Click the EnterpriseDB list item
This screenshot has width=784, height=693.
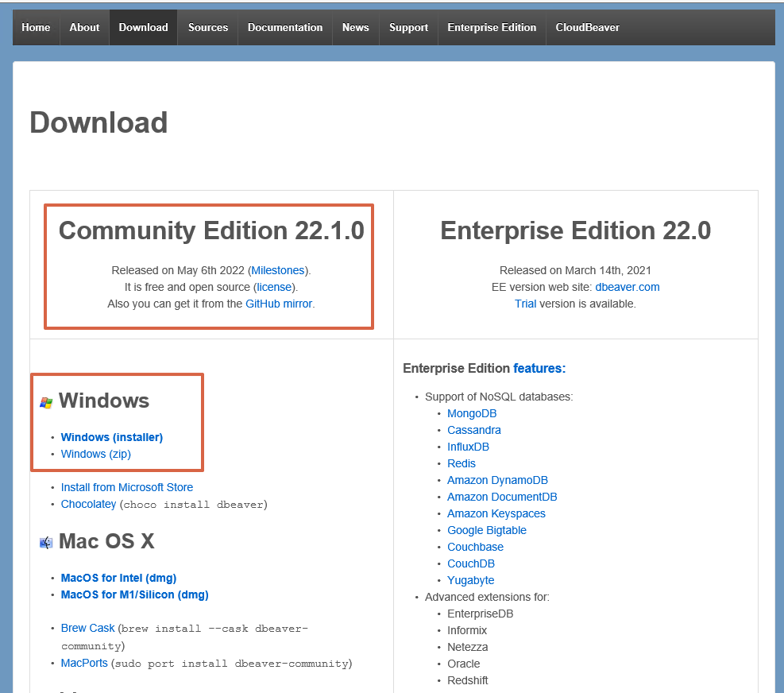[x=480, y=614]
